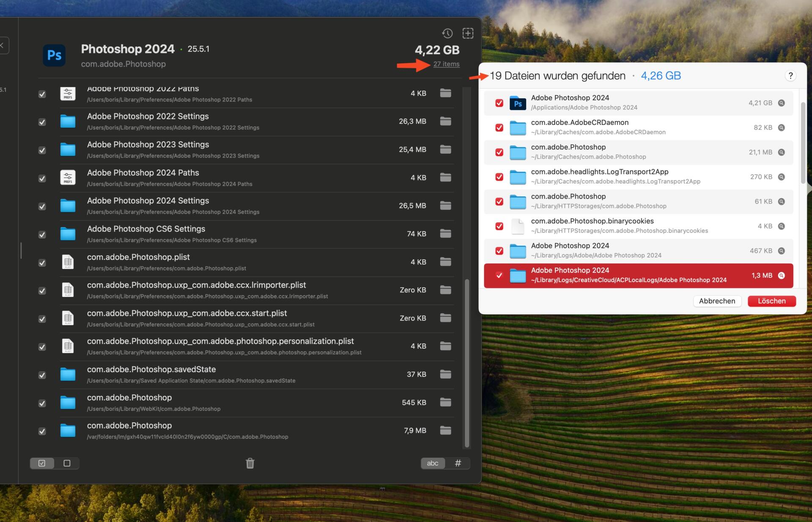Uncheck red checkbox for LogTransport2App
Image resolution: width=812 pixels, height=522 pixels.
pos(499,177)
